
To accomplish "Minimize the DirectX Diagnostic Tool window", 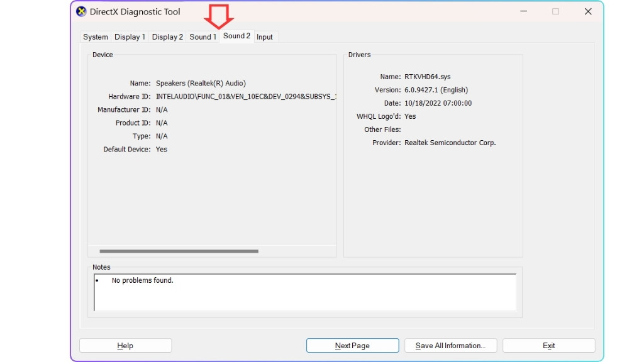I will (523, 11).
